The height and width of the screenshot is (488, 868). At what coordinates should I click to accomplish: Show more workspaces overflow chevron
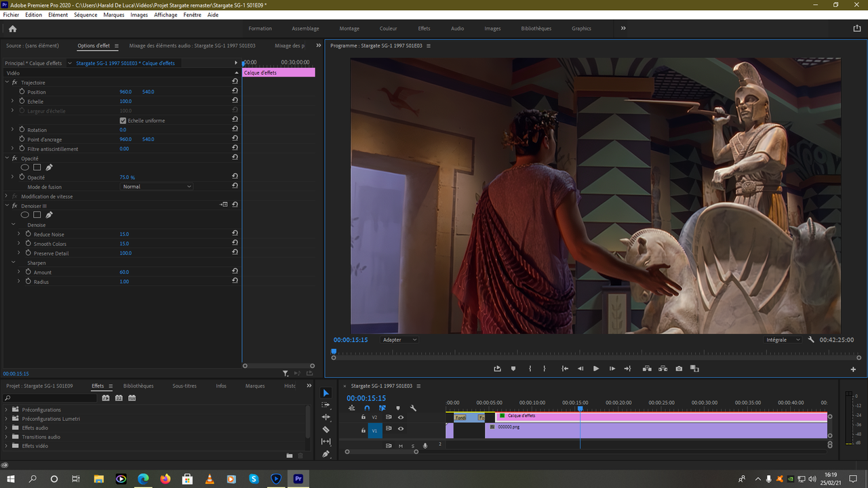[x=623, y=28]
